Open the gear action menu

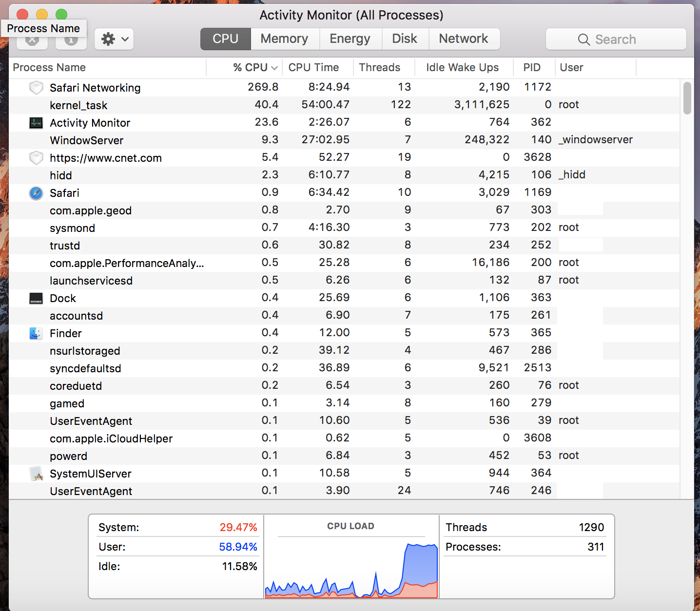pos(114,39)
